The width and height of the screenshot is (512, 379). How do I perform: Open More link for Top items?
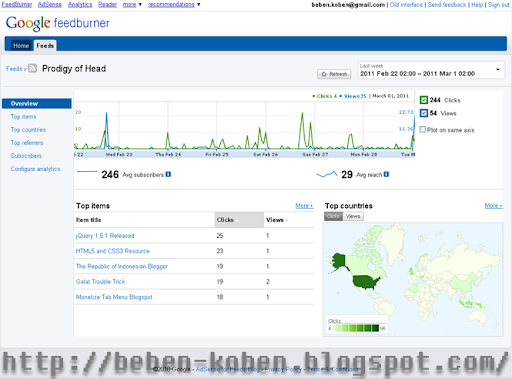304,206
